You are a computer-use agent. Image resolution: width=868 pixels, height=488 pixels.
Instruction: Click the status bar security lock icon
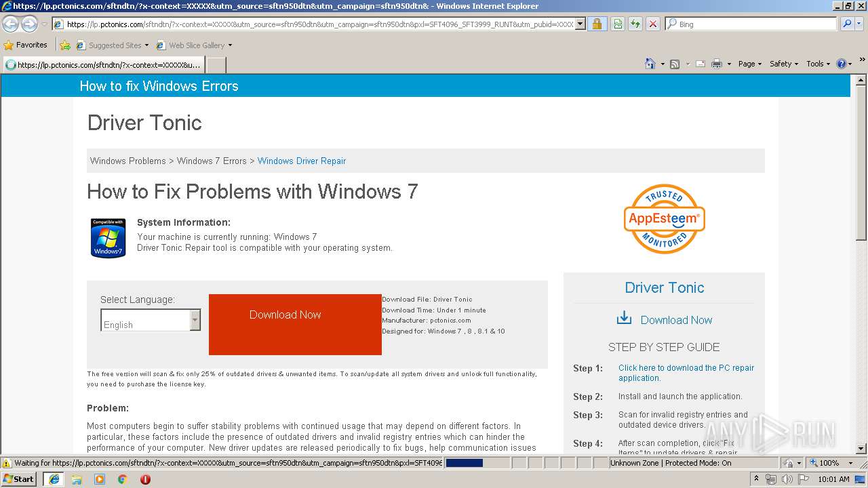(x=788, y=463)
